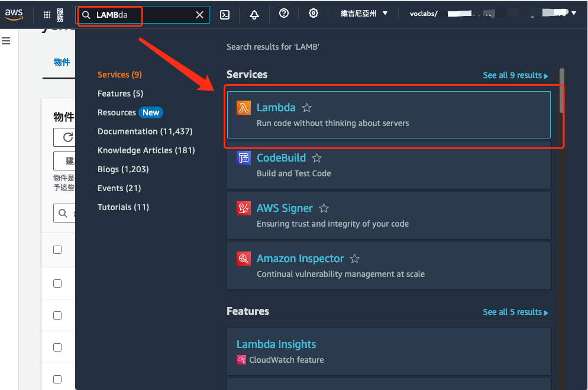Tick the second checkbox in objects list
The image size is (588, 390).
coord(57,283)
